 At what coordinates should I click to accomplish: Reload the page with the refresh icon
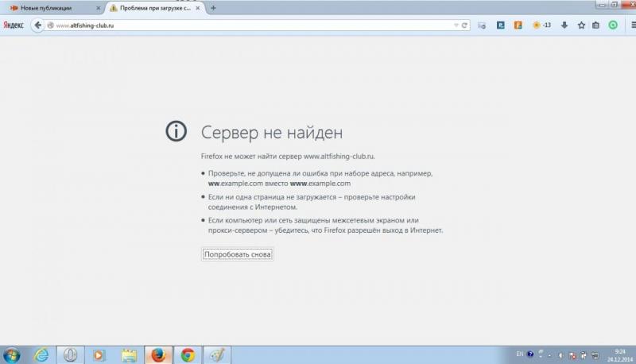464,25
